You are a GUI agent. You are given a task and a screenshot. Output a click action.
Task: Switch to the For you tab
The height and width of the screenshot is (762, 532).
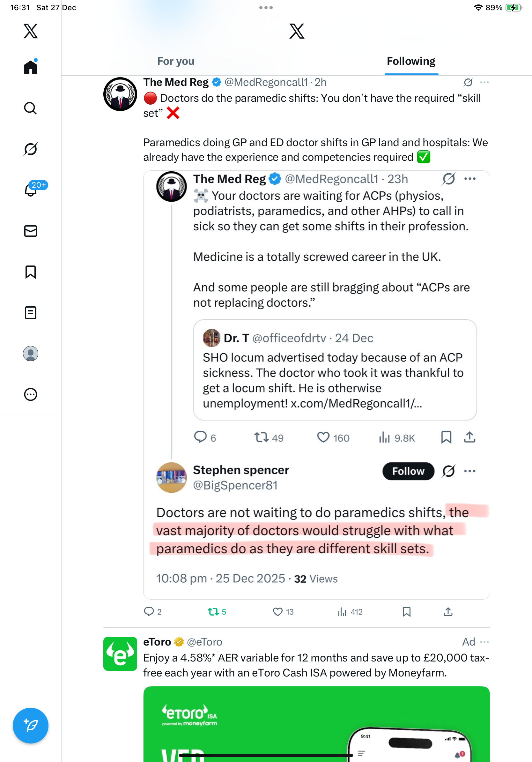click(x=176, y=61)
